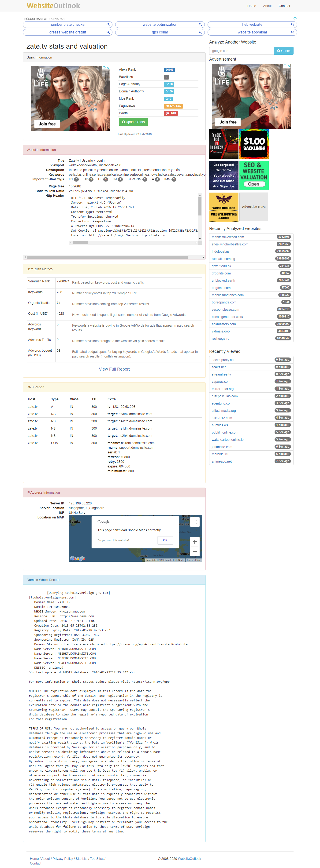Viewport: 320px width, 868px height.
Task: Zoom in on the map
Action: coord(195,542)
